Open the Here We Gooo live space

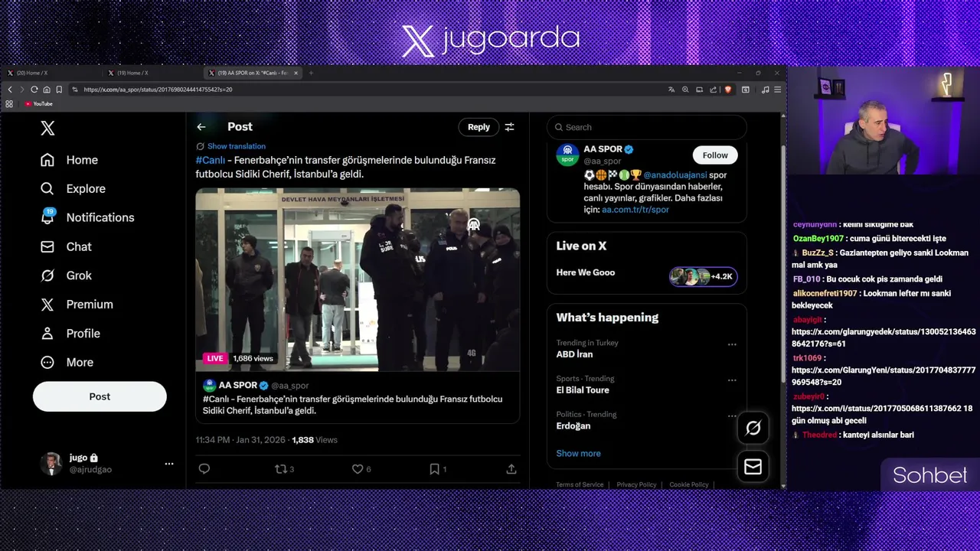586,272
